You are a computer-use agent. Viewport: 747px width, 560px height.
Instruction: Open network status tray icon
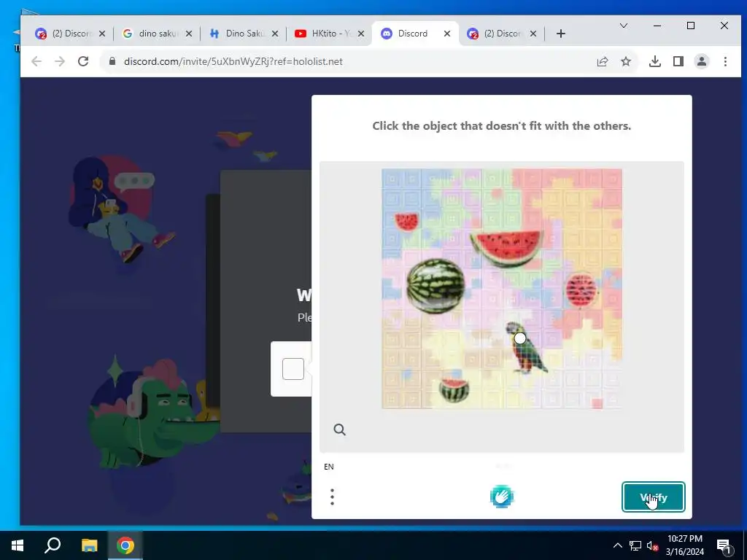[635, 545]
